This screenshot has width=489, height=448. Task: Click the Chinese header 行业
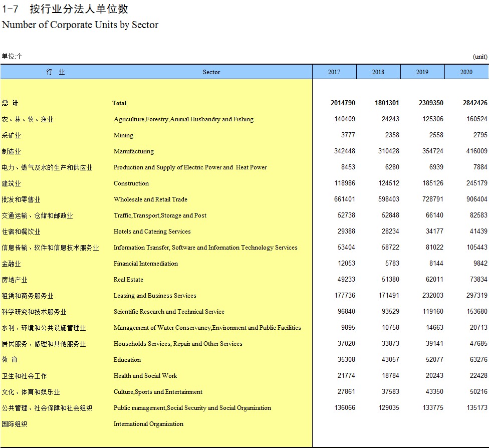56,72
